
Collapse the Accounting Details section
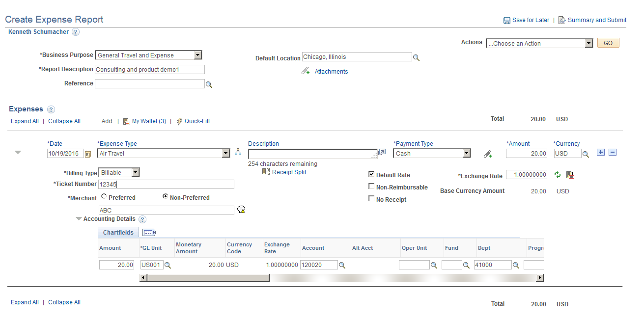(x=79, y=219)
